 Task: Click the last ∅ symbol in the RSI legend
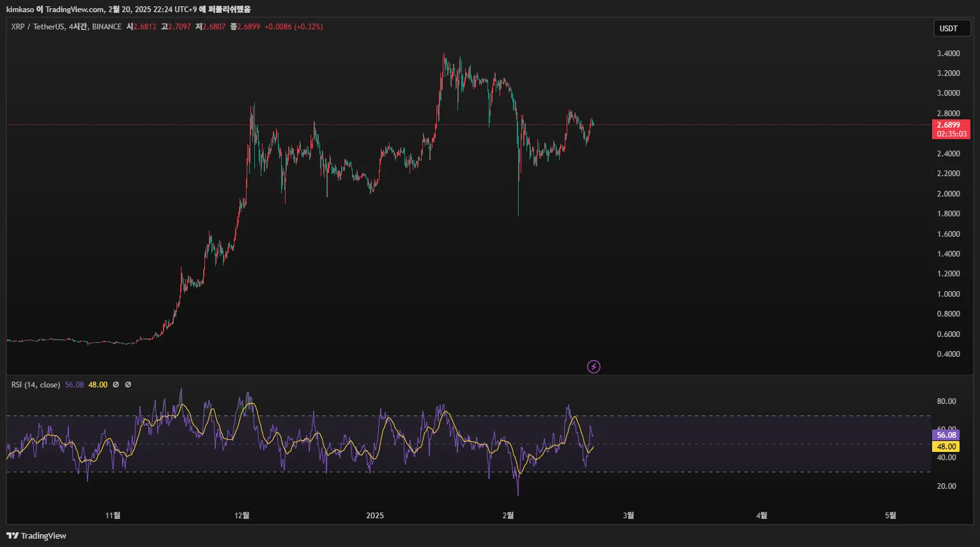coord(128,385)
